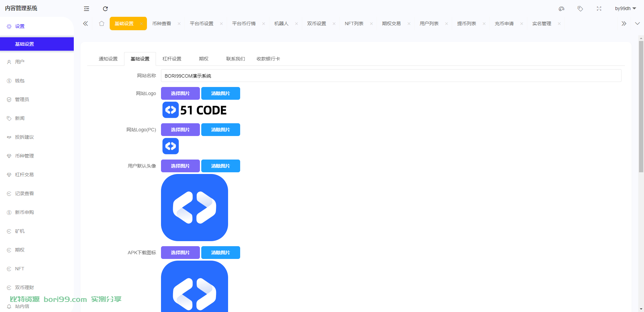Screen dimensions: 644x312
Task: Open the 联系我们 settings tab
Action: (x=235, y=59)
